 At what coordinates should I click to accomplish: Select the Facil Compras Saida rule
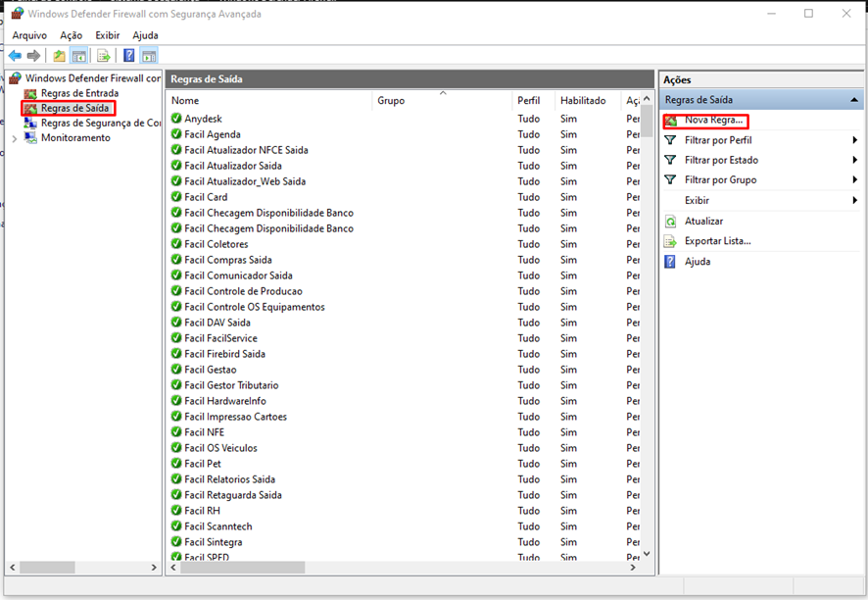tap(228, 259)
